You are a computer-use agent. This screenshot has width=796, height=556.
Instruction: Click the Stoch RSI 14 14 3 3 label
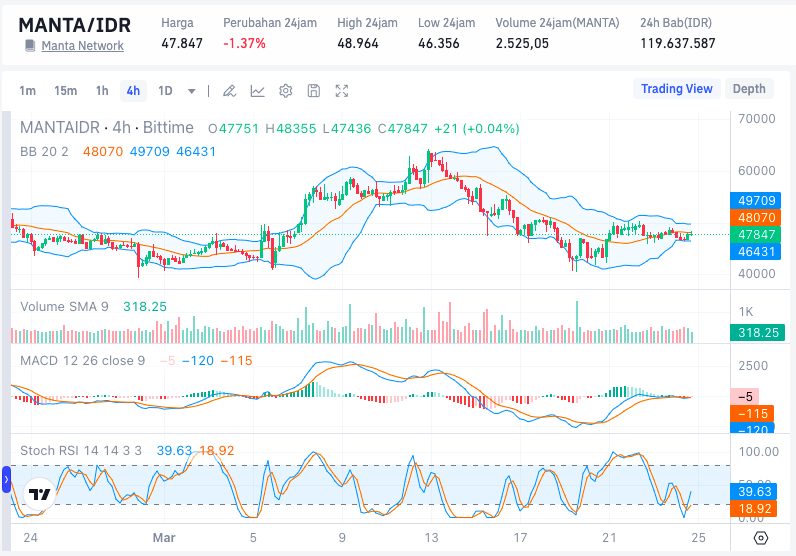point(81,450)
